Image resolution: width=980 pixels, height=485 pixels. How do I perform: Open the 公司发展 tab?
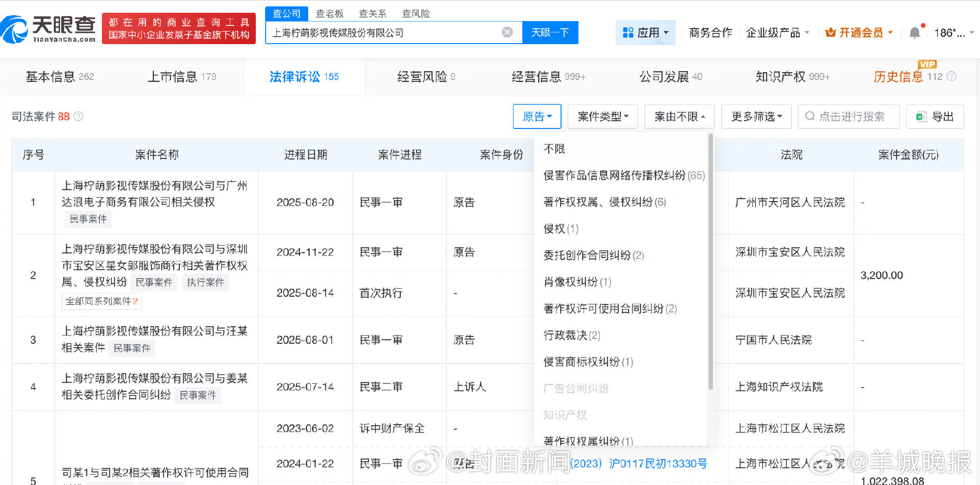[670, 77]
